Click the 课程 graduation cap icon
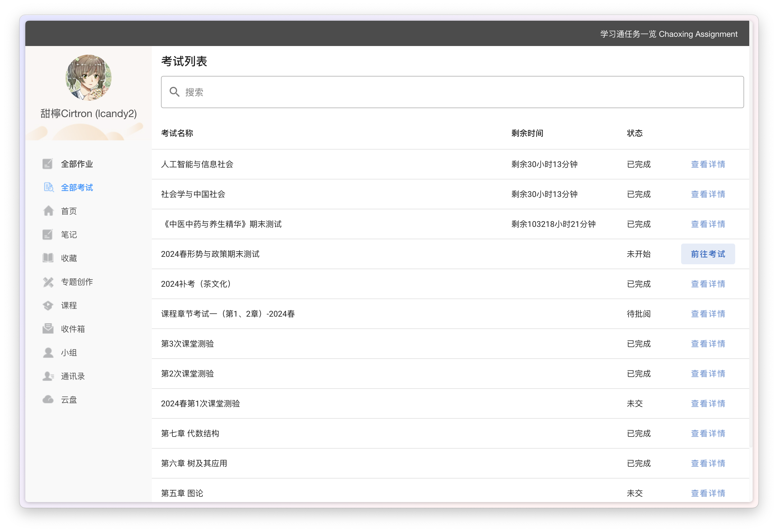The image size is (778, 532). [48, 305]
